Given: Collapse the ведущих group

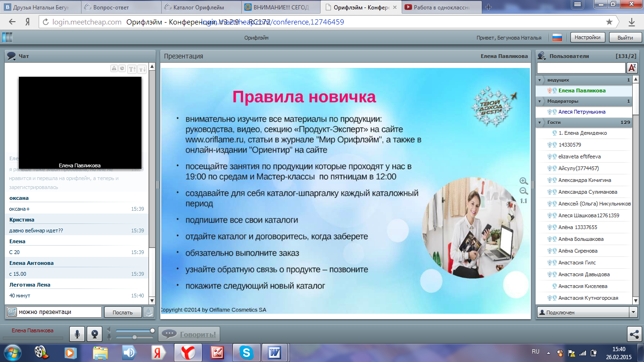Looking at the screenshot, I should point(540,80).
